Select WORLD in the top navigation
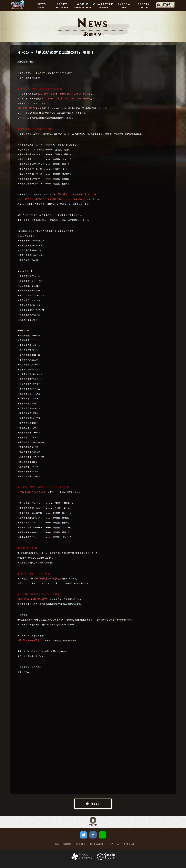Image resolution: width=186 pixels, height=868 pixels. click(82, 5)
